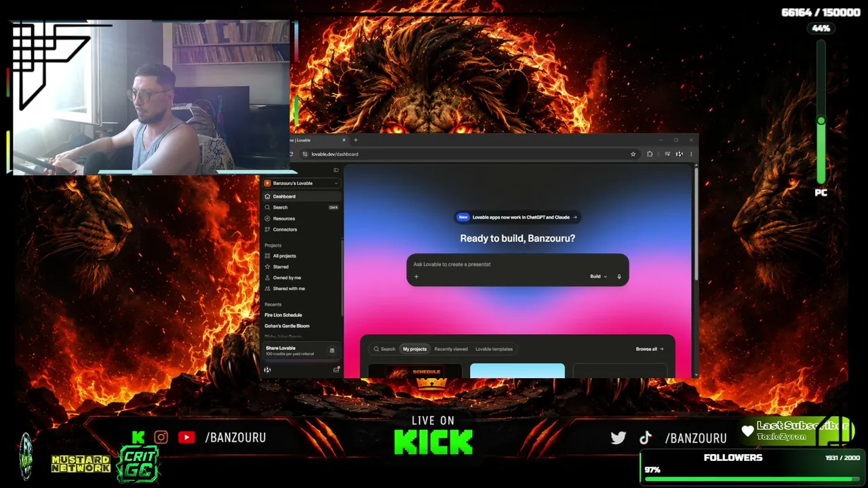Bookmark this page with the star icon
Viewport: 868px width, 488px height.
(x=633, y=154)
